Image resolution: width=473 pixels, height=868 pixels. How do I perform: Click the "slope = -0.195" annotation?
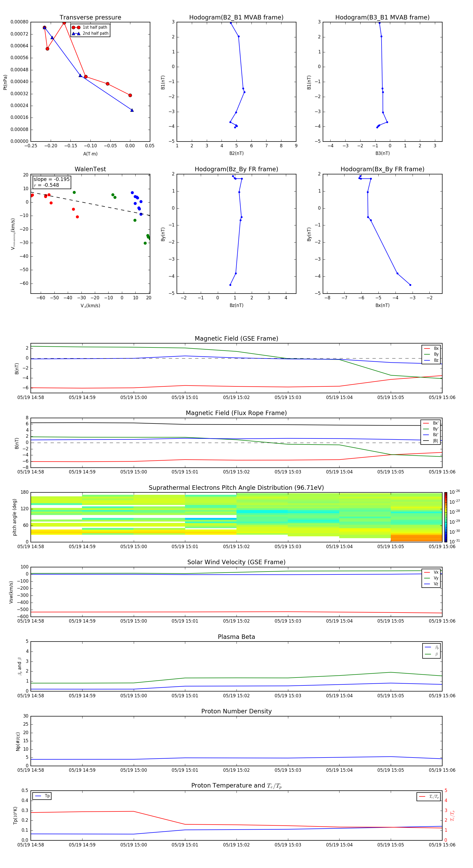pos(52,179)
